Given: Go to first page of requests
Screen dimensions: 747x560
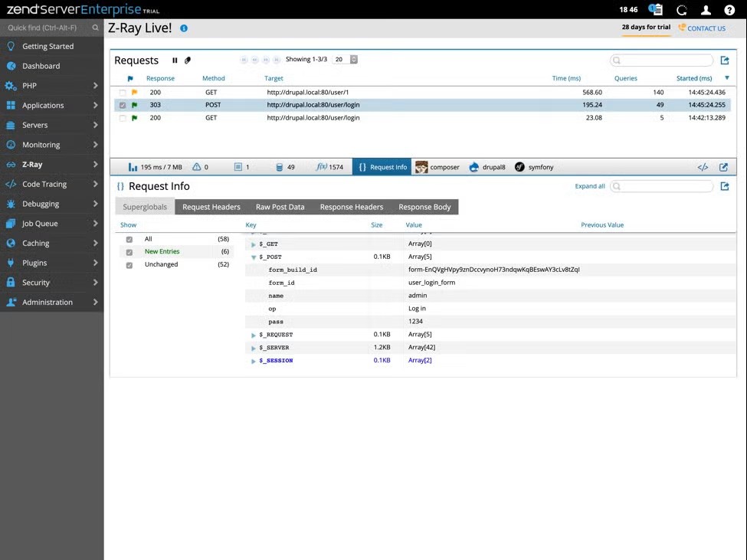Looking at the screenshot, I should (244, 60).
